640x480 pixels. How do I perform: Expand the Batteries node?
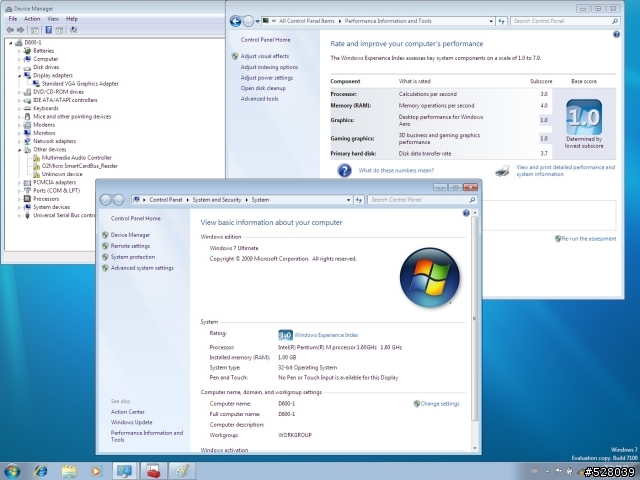[19, 51]
